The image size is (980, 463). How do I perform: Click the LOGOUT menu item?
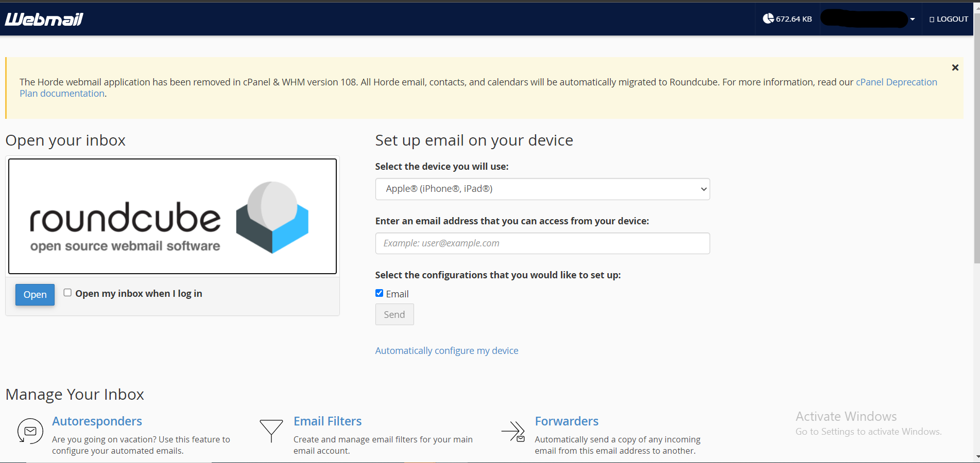[x=949, y=19]
